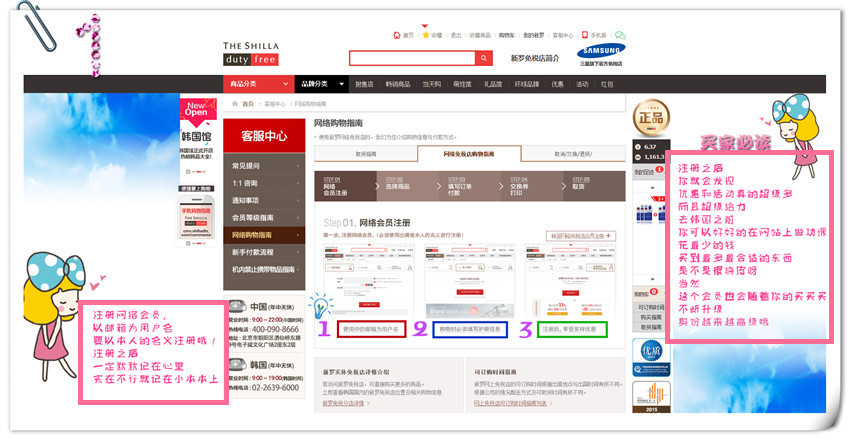Viewport: 850px width, 440px height.
Task: Open the third registration screenshot thumbnail
Action: click(571, 280)
